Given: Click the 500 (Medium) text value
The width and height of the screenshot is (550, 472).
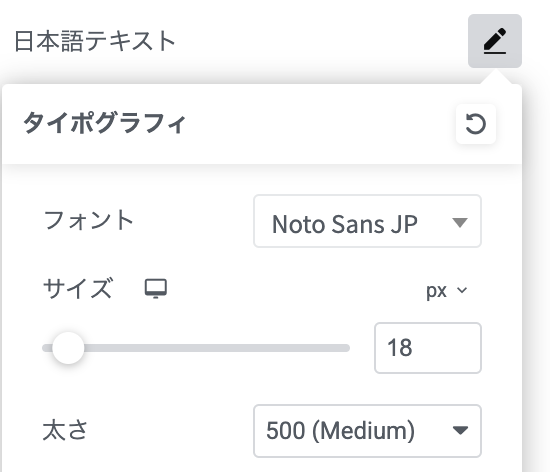Looking at the screenshot, I should pyautogui.click(x=340, y=431).
